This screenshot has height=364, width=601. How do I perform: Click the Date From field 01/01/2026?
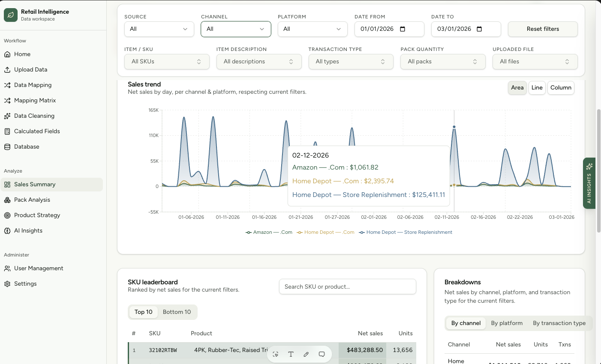coord(389,29)
